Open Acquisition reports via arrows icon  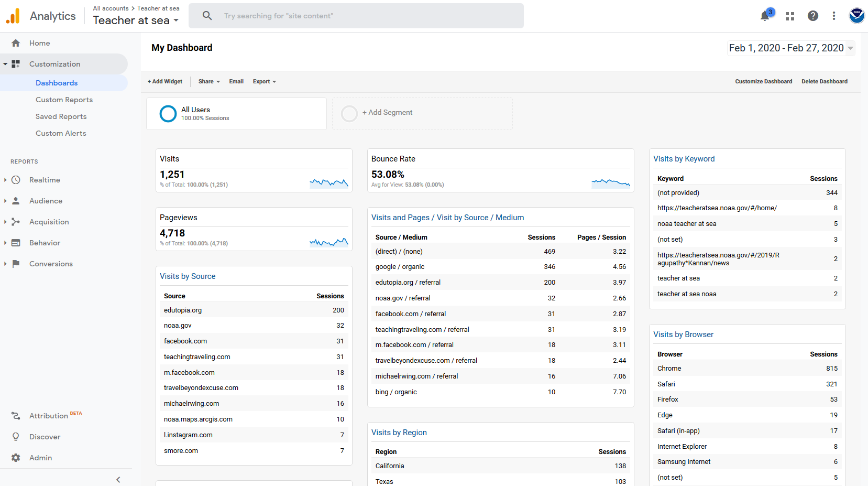click(16, 222)
